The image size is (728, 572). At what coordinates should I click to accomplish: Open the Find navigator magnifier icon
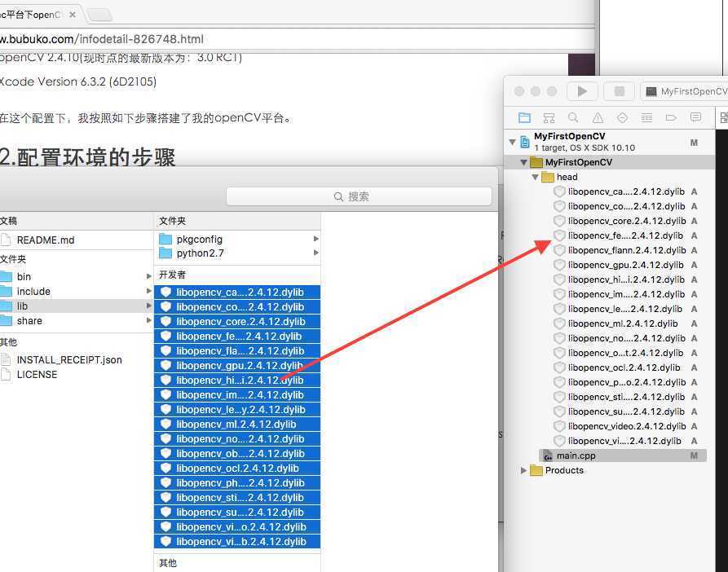click(573, 118)
